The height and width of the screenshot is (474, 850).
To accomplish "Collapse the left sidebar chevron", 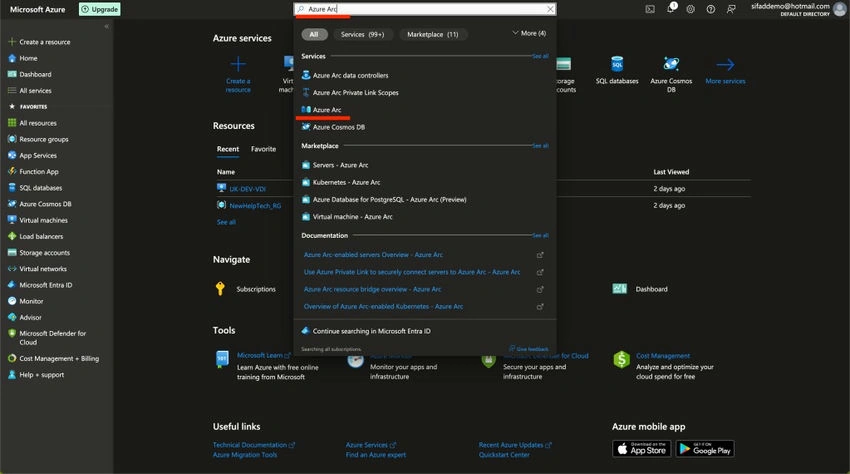I will point(106,27).
